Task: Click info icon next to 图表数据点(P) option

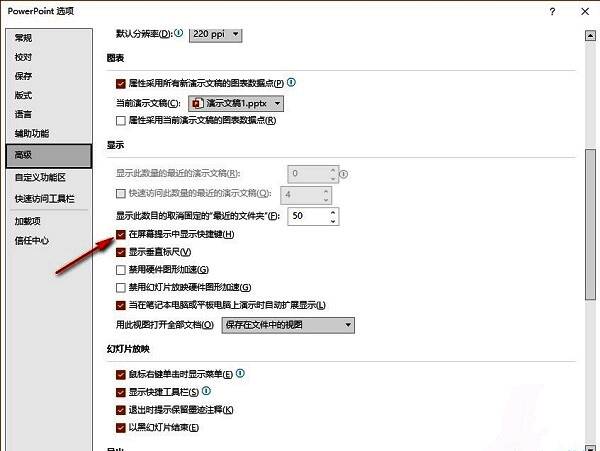Action: [x=291, y=82]
